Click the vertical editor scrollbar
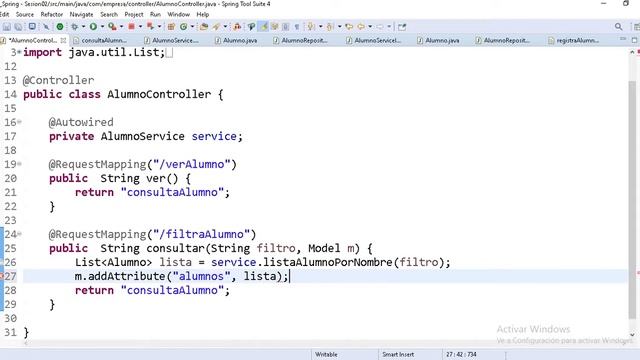Screen dimensions: 640x360 pyautogui.click(x=632, y=200)
